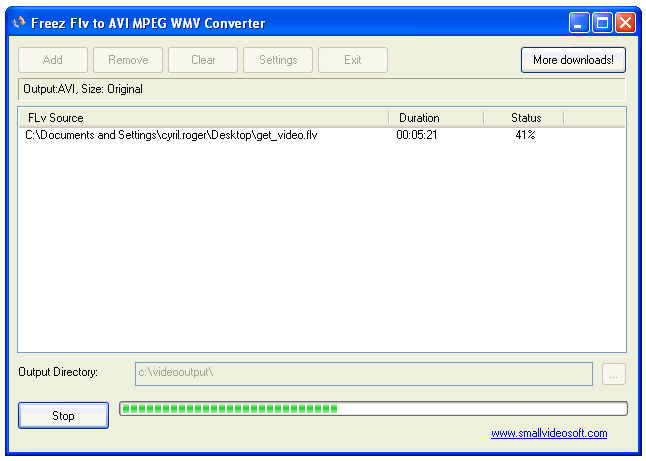
Task: Click the Remove button
Action: click(x=128, y=60)
